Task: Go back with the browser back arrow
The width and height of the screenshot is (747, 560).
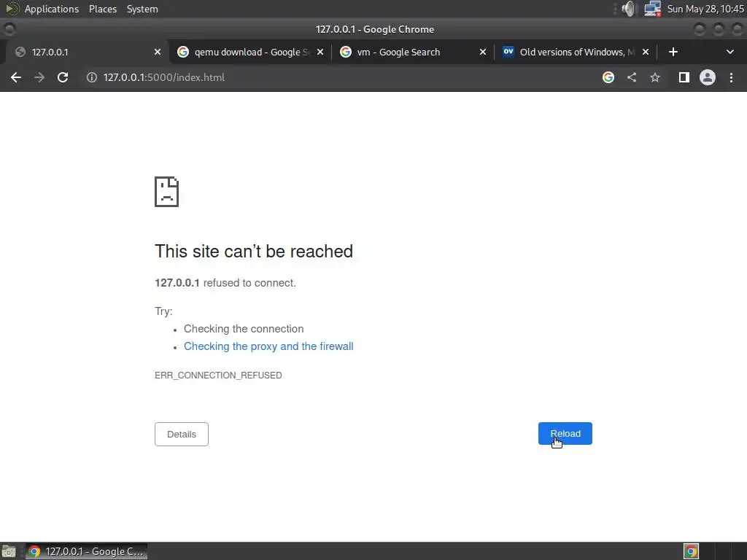Action: tap(16, 77)
